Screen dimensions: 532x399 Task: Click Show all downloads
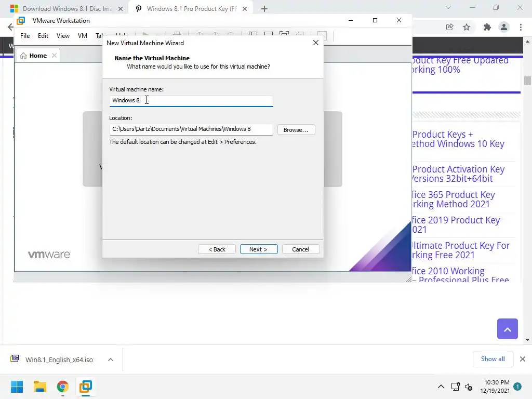click(493, 359)
